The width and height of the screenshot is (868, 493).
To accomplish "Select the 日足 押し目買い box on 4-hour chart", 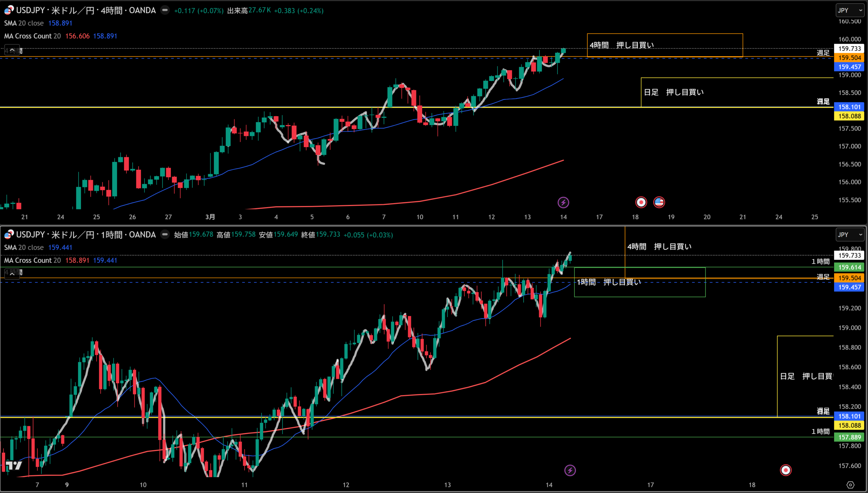I will tap(673, 92).
